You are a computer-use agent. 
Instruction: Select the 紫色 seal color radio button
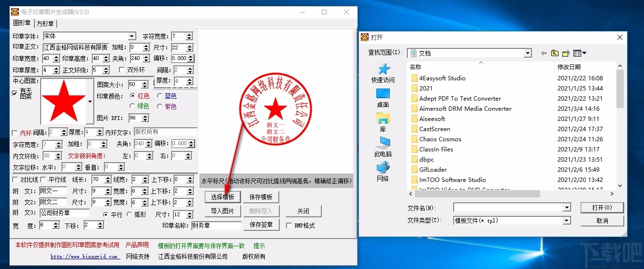click(159, 106)
